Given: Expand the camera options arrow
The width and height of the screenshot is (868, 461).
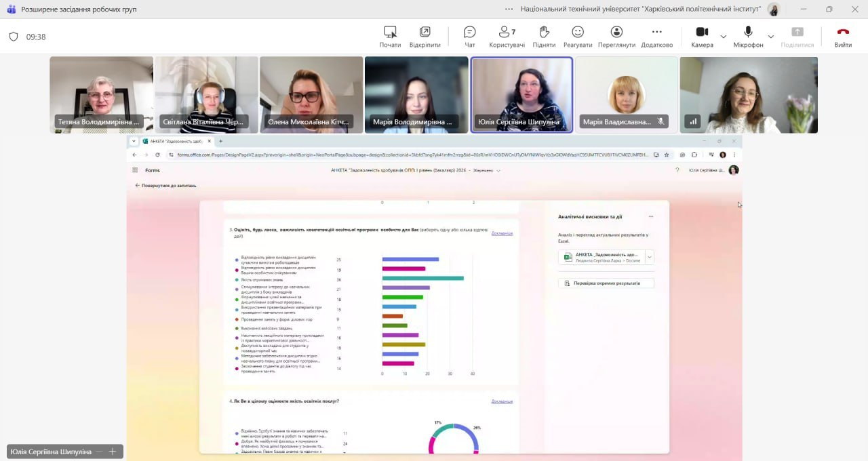Looking at the screenshot, I should (723, 37).
